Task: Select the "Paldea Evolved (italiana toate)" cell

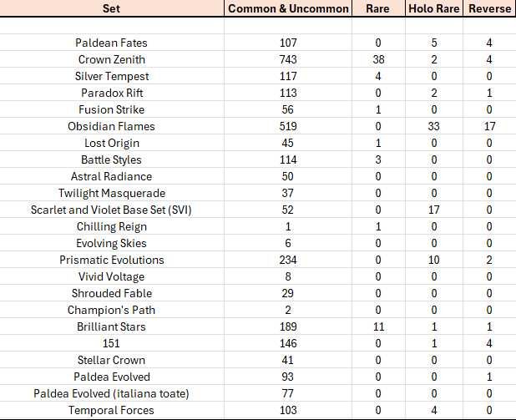Action: (111, 393)
